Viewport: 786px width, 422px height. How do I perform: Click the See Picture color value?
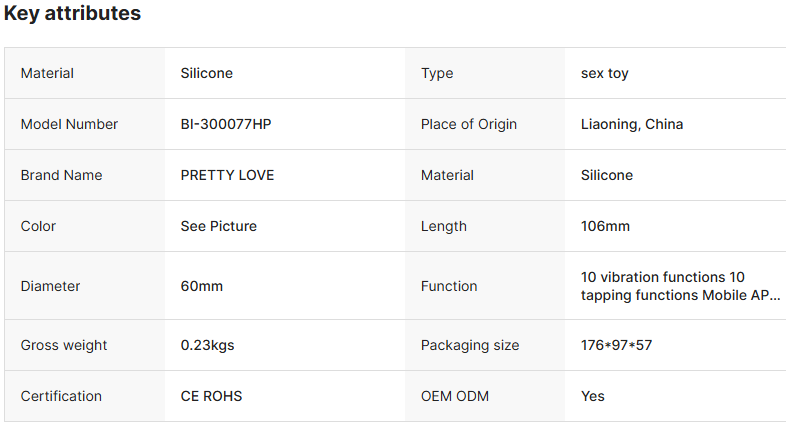(218, 226)
